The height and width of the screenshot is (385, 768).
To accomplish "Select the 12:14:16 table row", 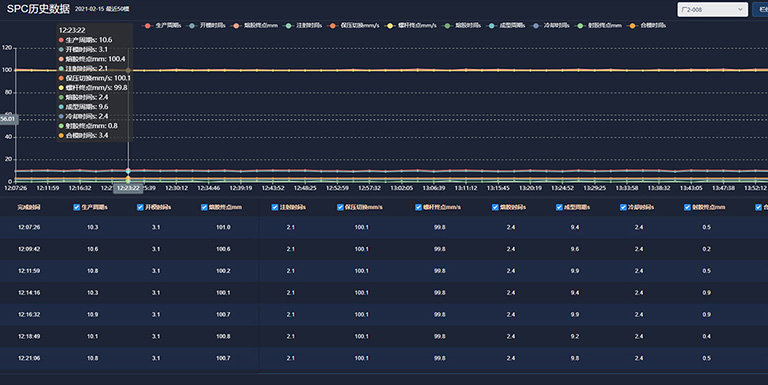I will pyautogui.click(x=384, y=292).
